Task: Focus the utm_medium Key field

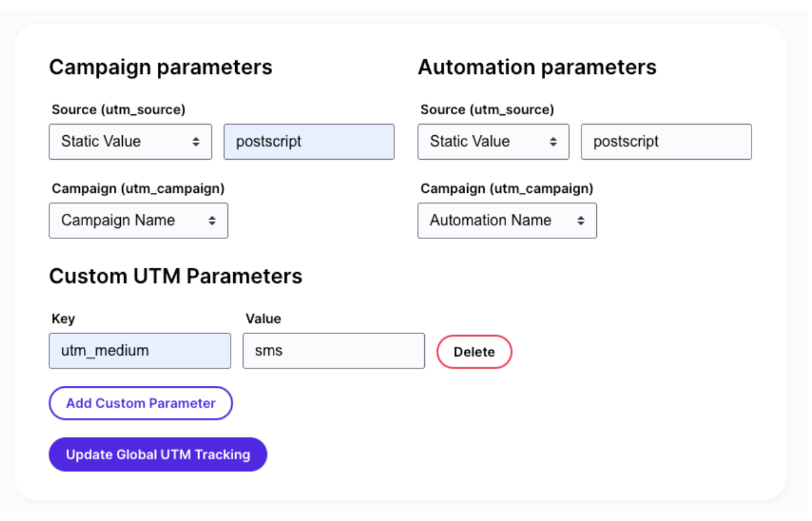Action: (x=140, y=351)
